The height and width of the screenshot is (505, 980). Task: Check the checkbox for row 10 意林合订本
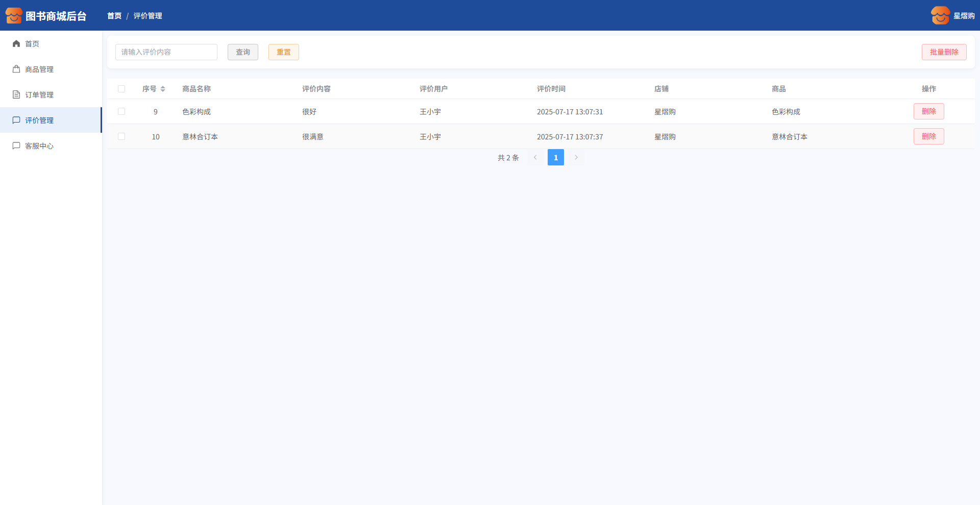121,136
